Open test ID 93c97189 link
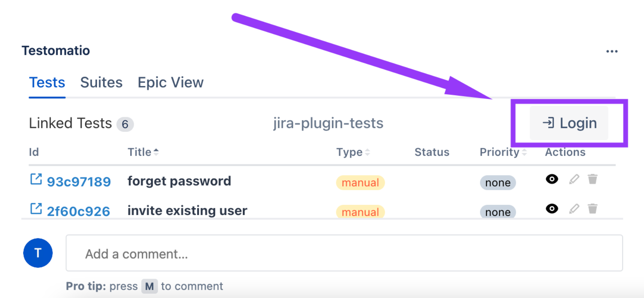This screenshot has height=298, width=644. [79, 182]
